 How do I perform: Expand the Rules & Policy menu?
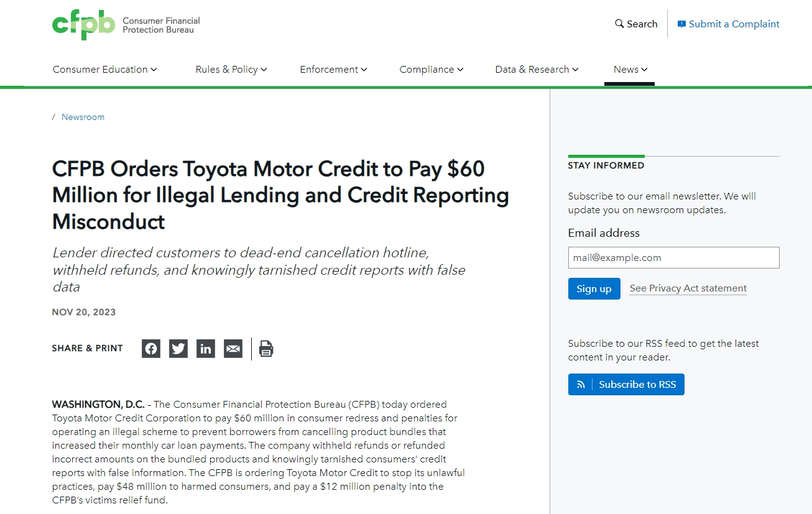coord(231,70)
